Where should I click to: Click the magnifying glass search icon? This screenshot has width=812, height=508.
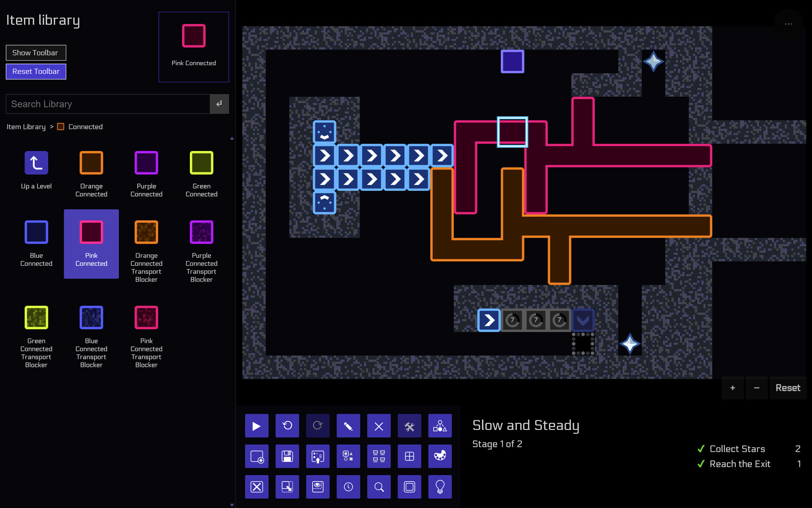point(379,487)
